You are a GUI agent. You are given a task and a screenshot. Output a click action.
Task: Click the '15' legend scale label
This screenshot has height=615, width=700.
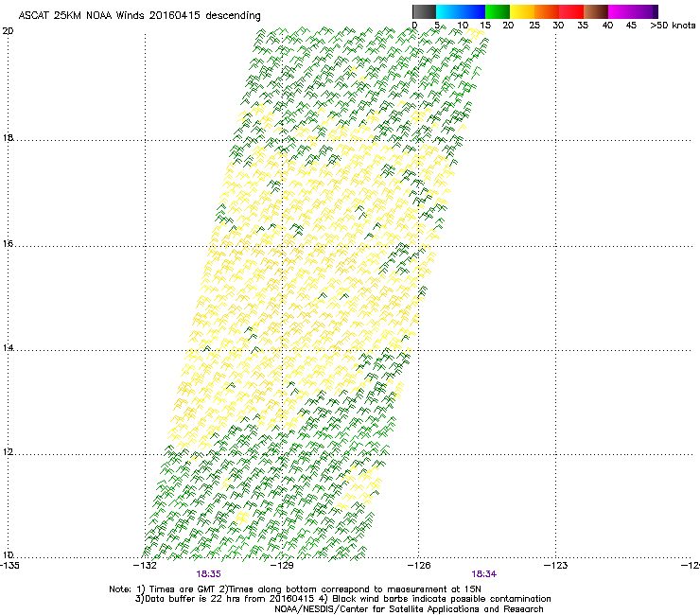coord(485,26)
